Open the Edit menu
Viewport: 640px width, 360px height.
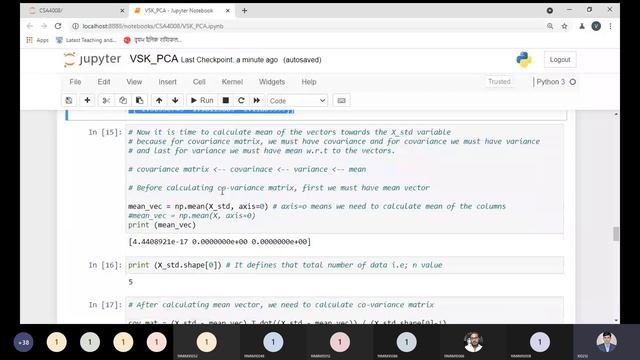click(104, 82)
